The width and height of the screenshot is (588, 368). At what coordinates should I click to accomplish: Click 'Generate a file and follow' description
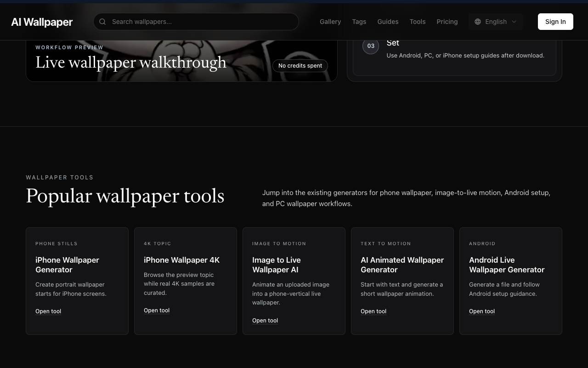tap(504, 289)
